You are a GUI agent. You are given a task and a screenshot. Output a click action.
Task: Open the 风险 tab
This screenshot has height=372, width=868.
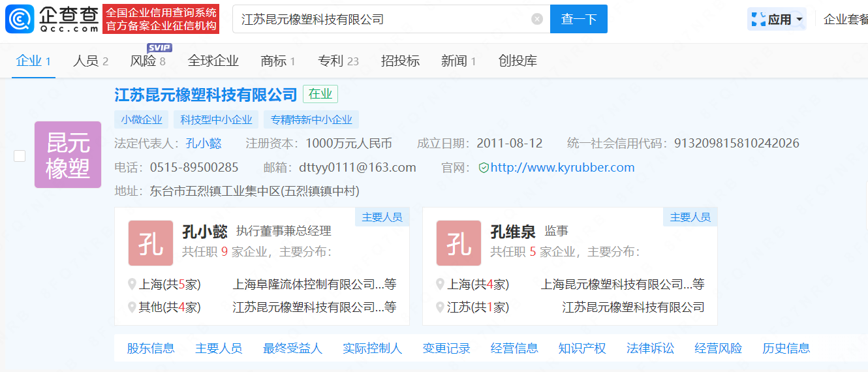click(148, 61)
